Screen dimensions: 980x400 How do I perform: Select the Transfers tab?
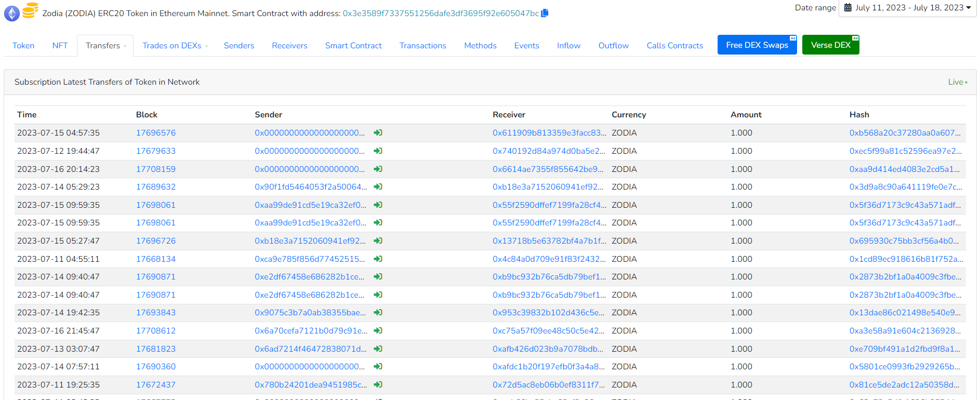pyautogui.click(x=105, y=46)
